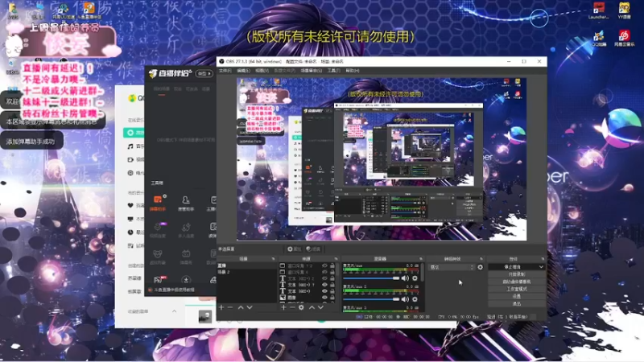This screenshot has height=362, width=644.
Task: Enable 工作室模式 studio mode button
Action: [517, 289]
